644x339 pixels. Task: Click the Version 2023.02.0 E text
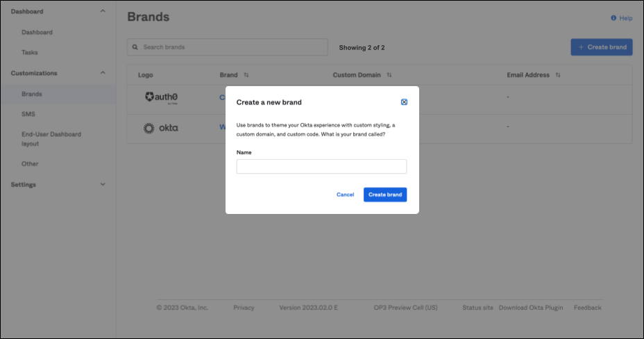click(308, 308)
